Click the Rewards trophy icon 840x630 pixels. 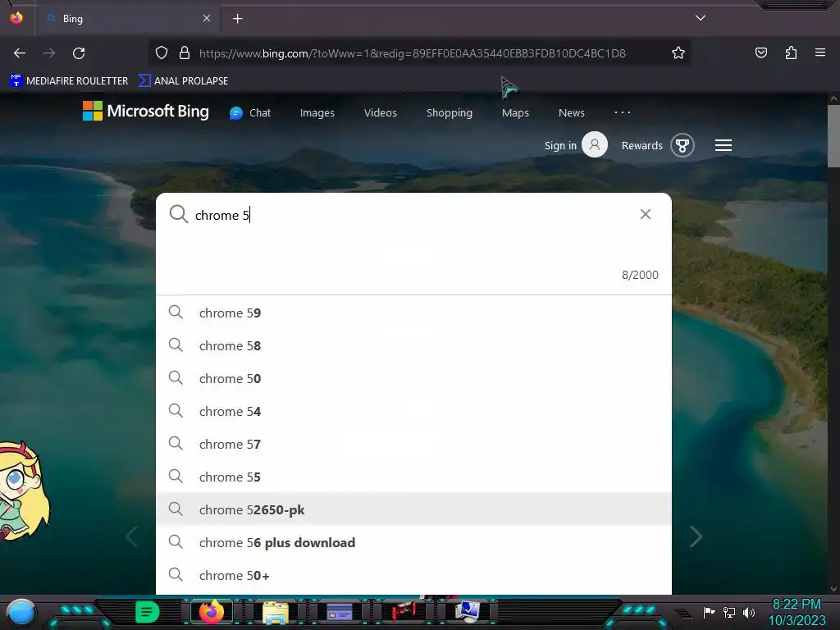682,145
